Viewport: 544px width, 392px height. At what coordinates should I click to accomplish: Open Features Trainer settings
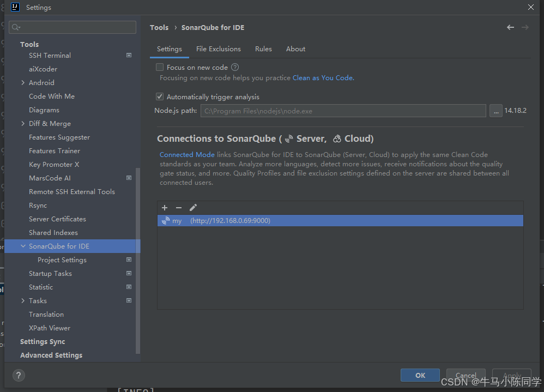55,151
